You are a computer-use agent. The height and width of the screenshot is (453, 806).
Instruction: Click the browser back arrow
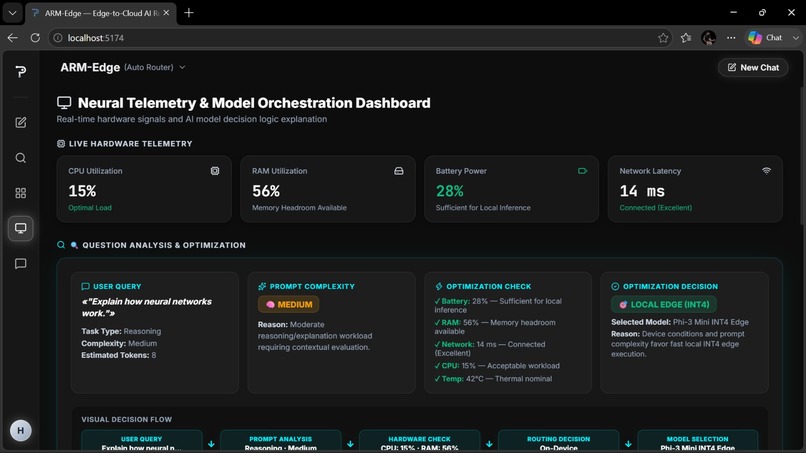(x=12, y=38)
